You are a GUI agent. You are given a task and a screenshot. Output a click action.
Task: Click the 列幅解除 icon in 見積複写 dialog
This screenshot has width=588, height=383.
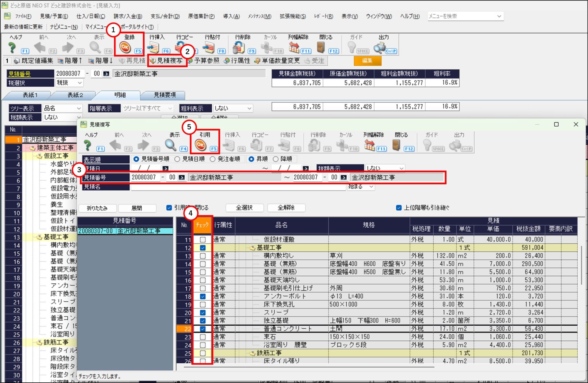(x=369, y=145)
